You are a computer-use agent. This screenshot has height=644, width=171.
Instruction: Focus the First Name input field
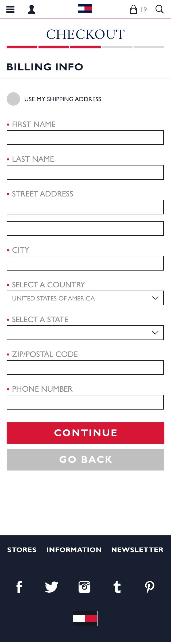point(85,138)
